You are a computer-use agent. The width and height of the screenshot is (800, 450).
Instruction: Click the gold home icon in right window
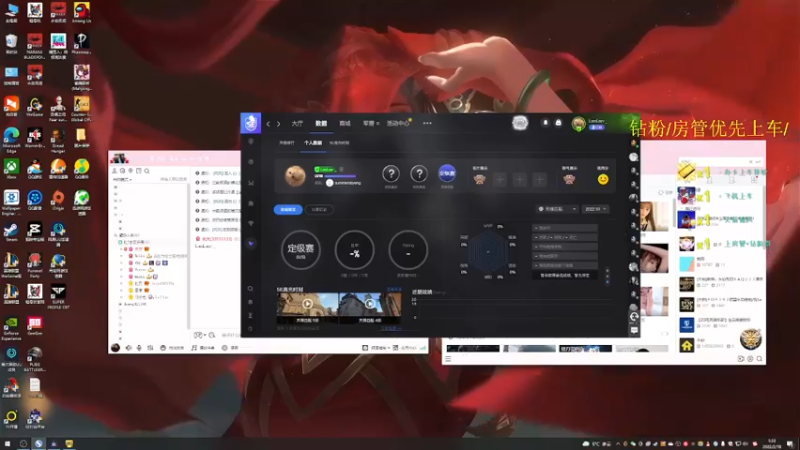[x=686, y=346]
